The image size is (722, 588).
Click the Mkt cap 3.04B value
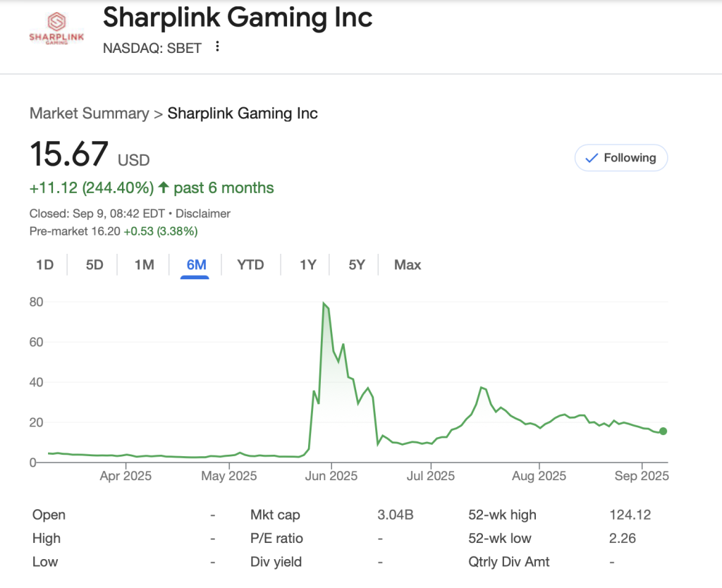[396, 515]
